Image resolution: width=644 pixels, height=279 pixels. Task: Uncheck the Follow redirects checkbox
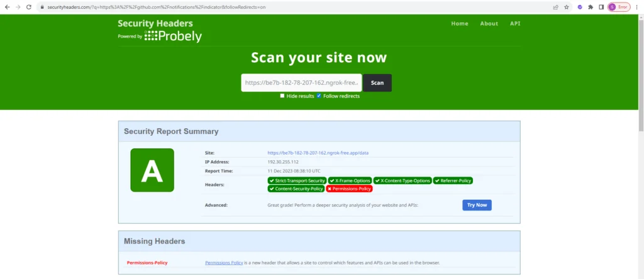[319, 96]
